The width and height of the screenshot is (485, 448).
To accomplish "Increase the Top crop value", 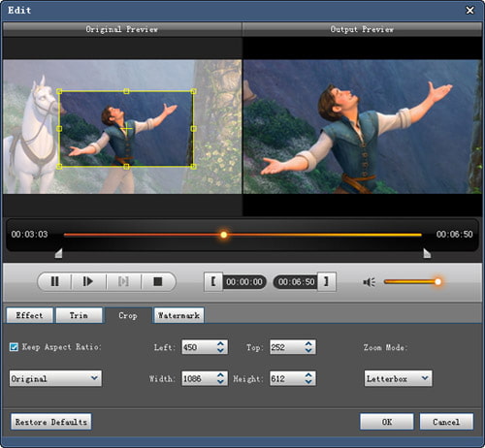I will pyautogui.click(x=308, y=344).
